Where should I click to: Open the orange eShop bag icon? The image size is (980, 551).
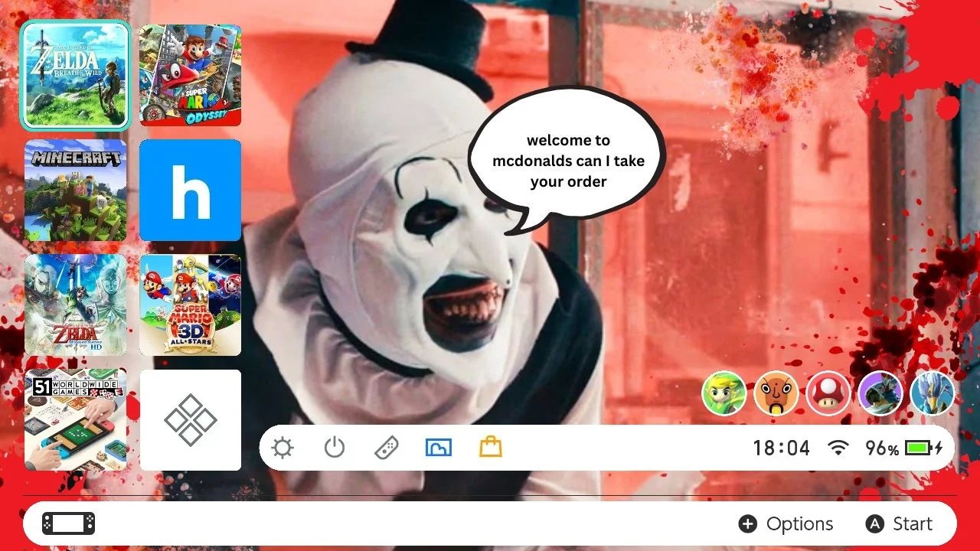491,447
